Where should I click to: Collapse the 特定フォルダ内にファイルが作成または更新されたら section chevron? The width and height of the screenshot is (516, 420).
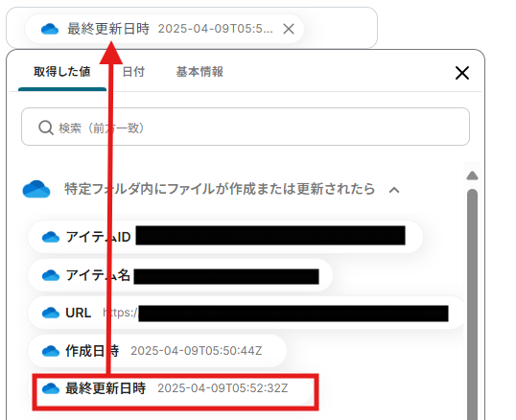pos(394,190)
